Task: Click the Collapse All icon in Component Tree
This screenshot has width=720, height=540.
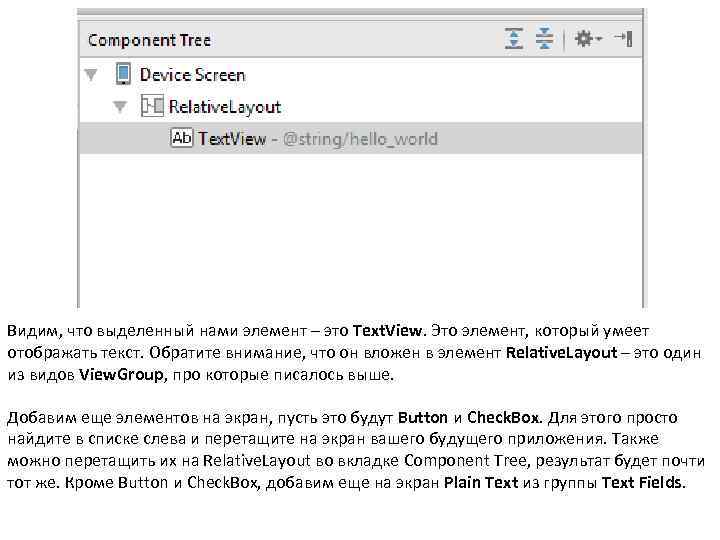Action: coord(544,39)
